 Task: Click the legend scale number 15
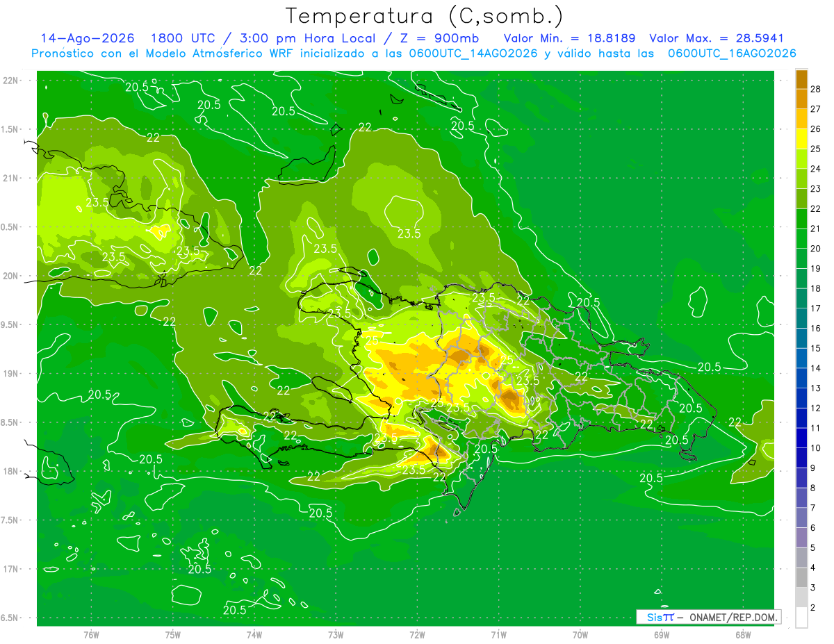(816, 348)
